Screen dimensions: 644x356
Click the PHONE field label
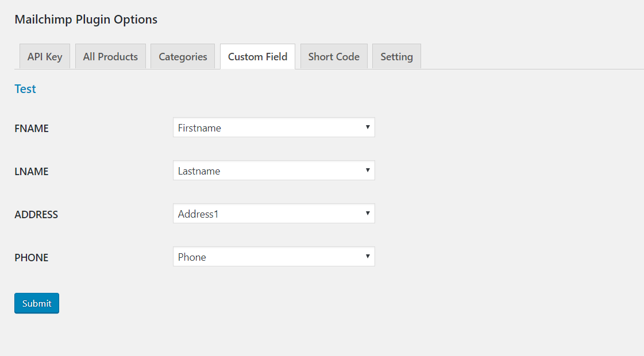(32, 258)
